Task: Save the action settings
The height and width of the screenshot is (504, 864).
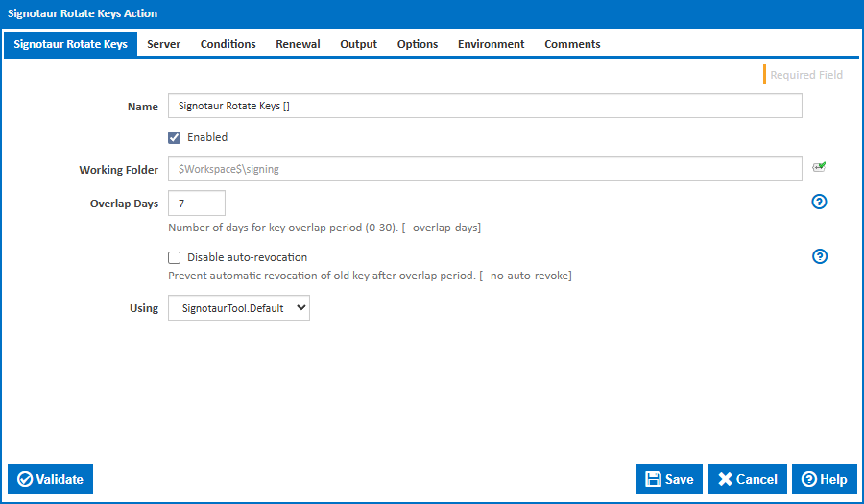Action: (669, 479)
